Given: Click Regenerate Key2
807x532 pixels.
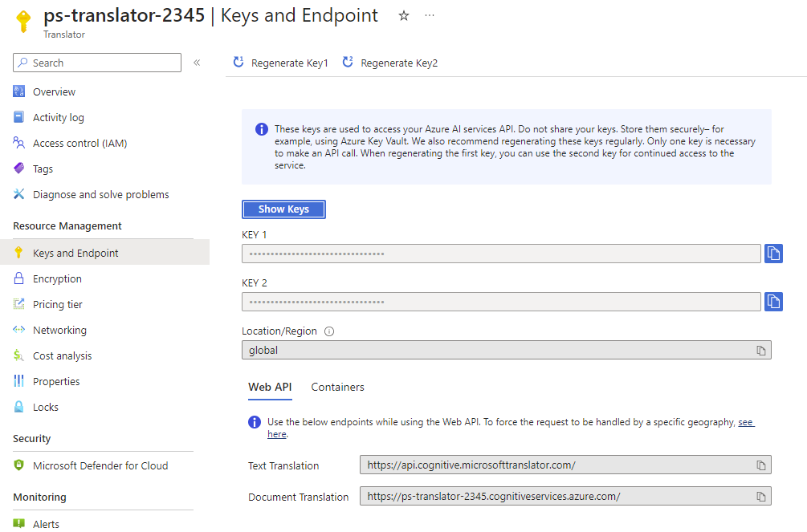Looking at the screenshot, I should 390,63.
